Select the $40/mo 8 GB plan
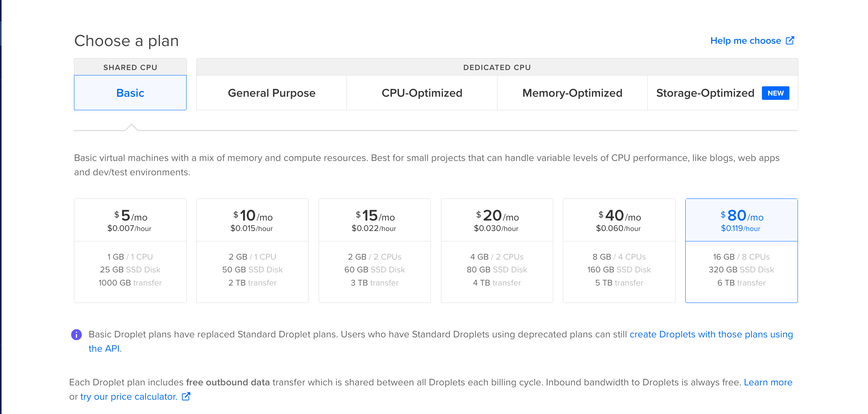The width and height of the screenshot is (868, 414). [619, 251]
